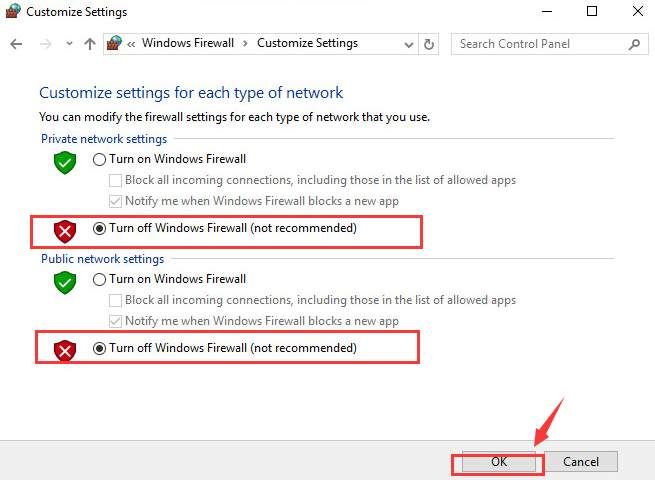Open the Recent locations dropdown arrow
This screenshot has width=655, height=480.
tap(68, 44)
